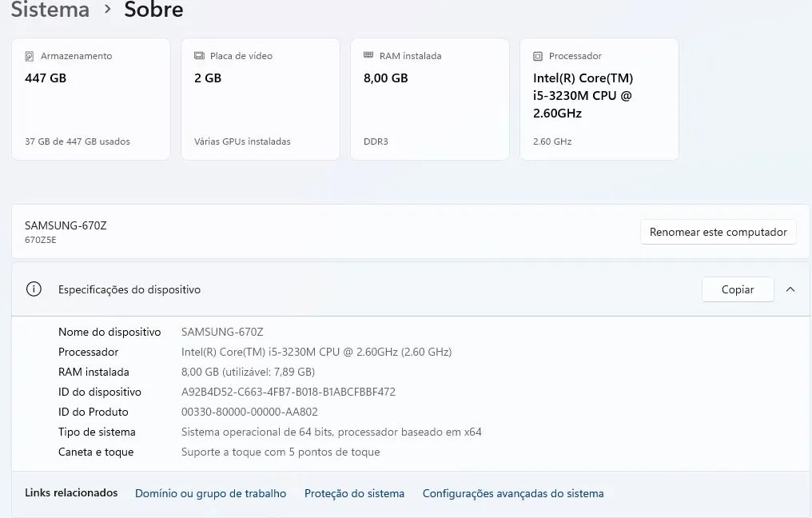Screen dimensions: 812x518
Task: Click the Copiar button for device specifications
Action: [x=738, y=289]
